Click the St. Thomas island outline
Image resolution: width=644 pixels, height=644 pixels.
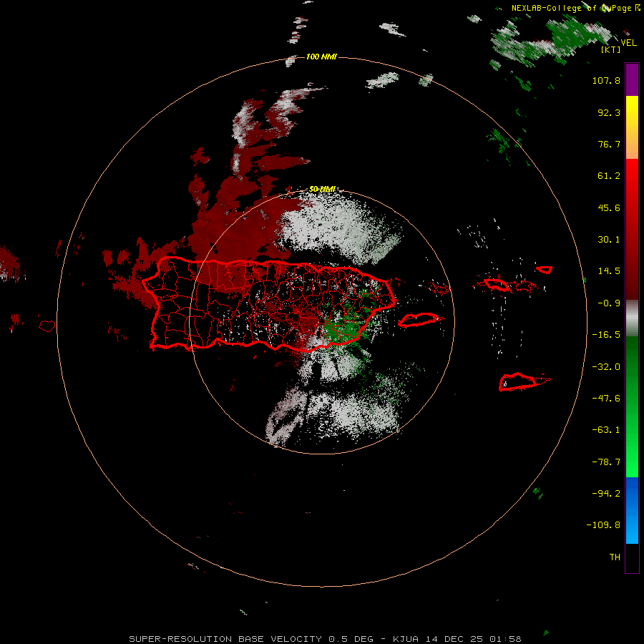click(x=496, y=284)
